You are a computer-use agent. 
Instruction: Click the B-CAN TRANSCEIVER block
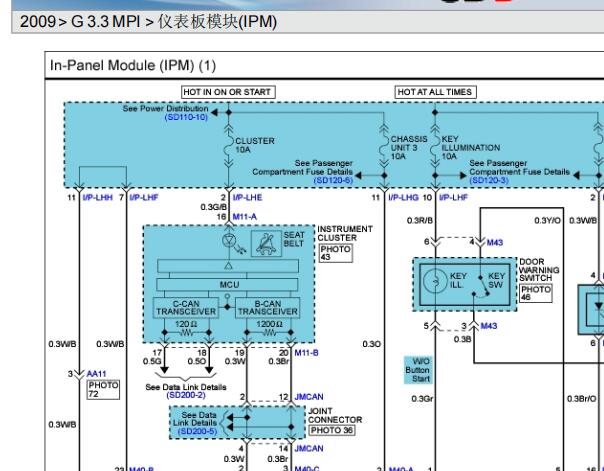268,308
